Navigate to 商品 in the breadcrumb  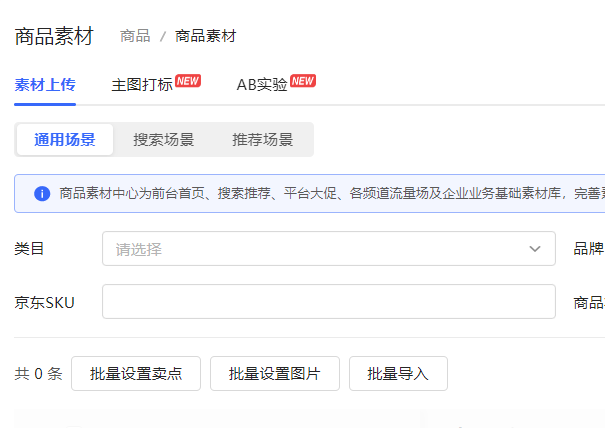coord(135,36)
